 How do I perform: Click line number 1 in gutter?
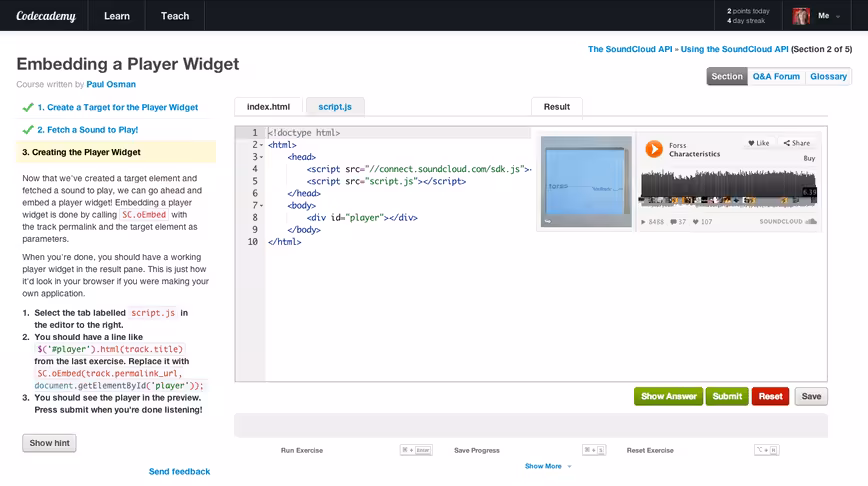click(x=255, y=133)
